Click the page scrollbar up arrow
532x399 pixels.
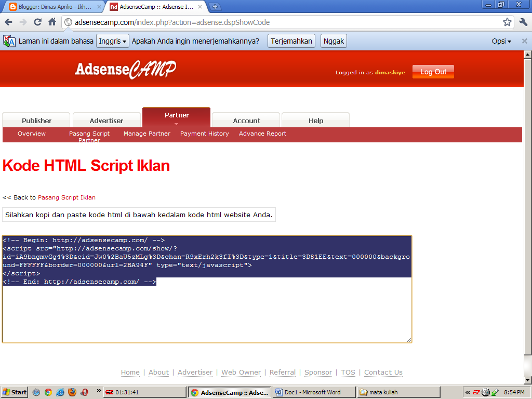click(x=527, y=55)
